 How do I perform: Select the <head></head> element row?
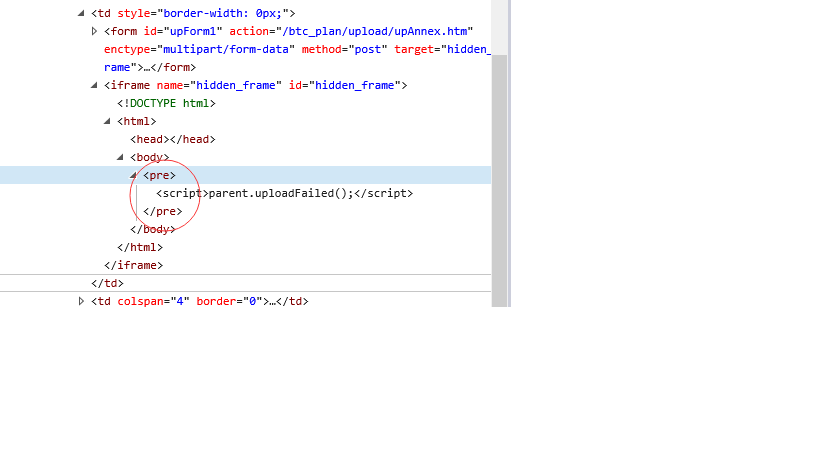coord(173,139)
